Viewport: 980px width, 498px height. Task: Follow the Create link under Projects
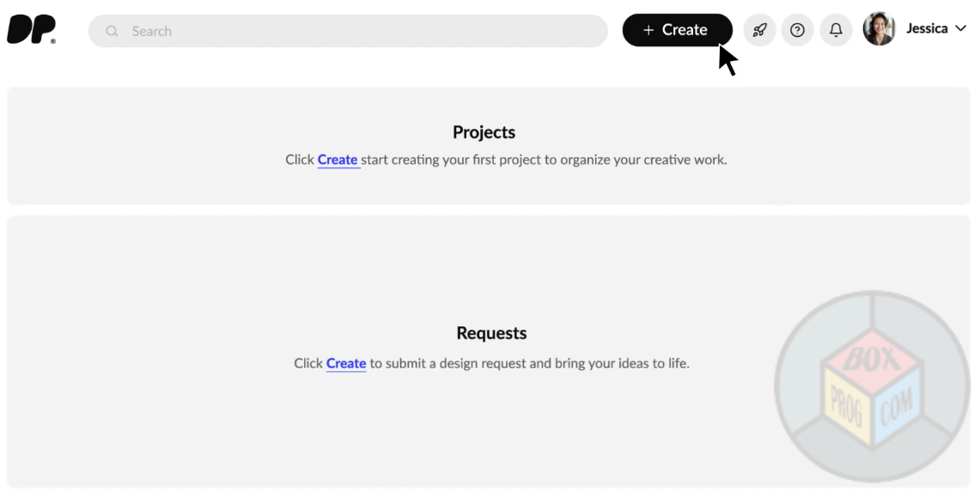coord(338,160)
